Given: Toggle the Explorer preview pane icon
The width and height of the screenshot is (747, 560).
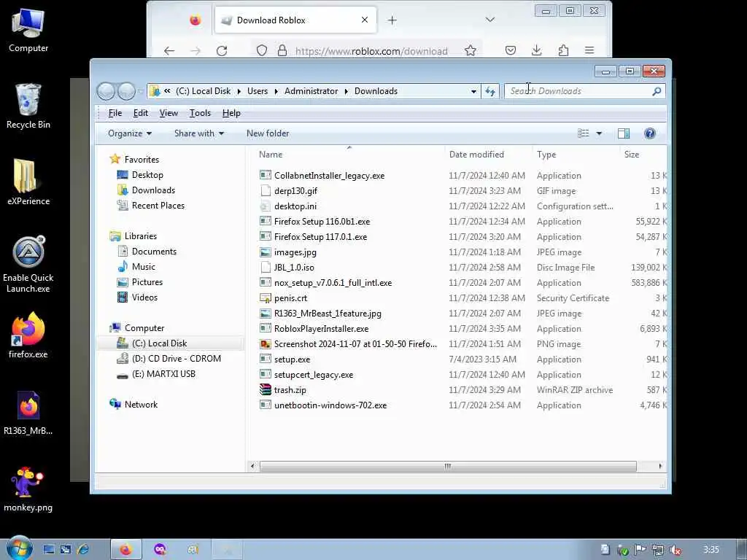Looking at the screenshot, I should (623, 133).
